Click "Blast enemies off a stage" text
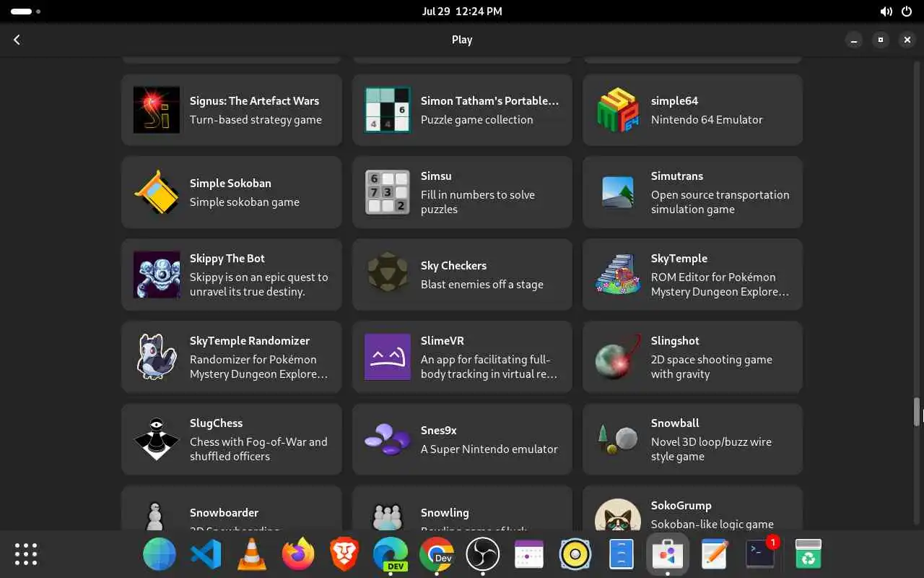 tap(481, 285)
